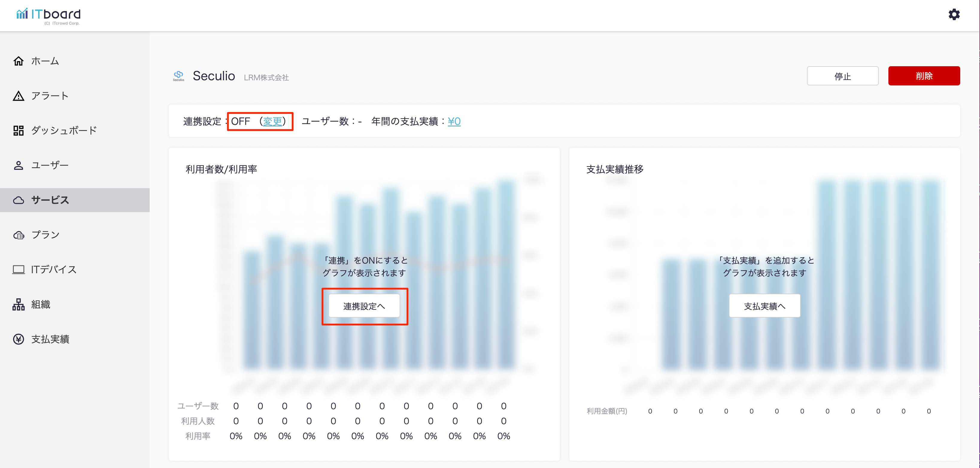Click the 連携設定へ button
The image size is (980, 468).
[x=364, y=306]
